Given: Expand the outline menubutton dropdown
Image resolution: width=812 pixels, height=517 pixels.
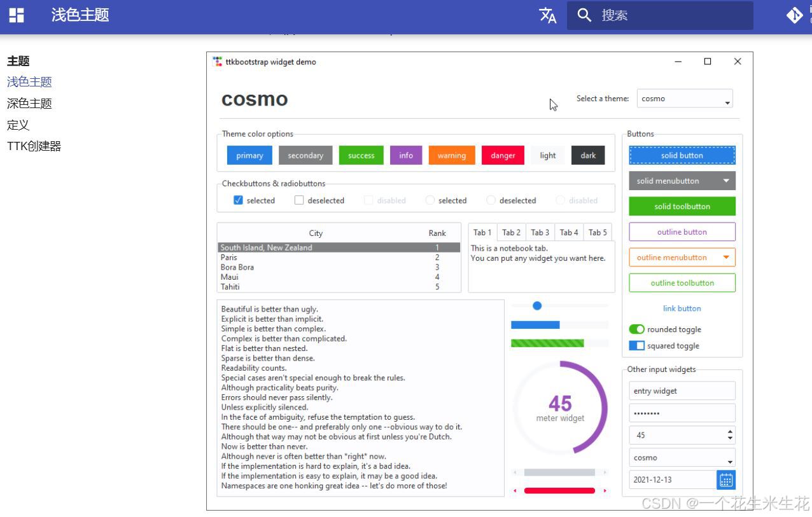Looking at the screenshot, I should [682, 258].
